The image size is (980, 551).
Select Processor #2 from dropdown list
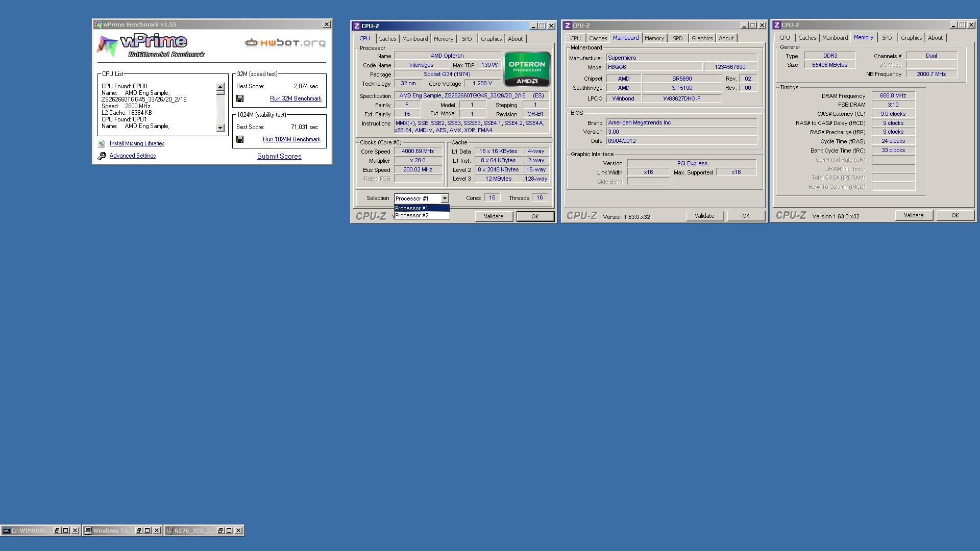(412, 216)
